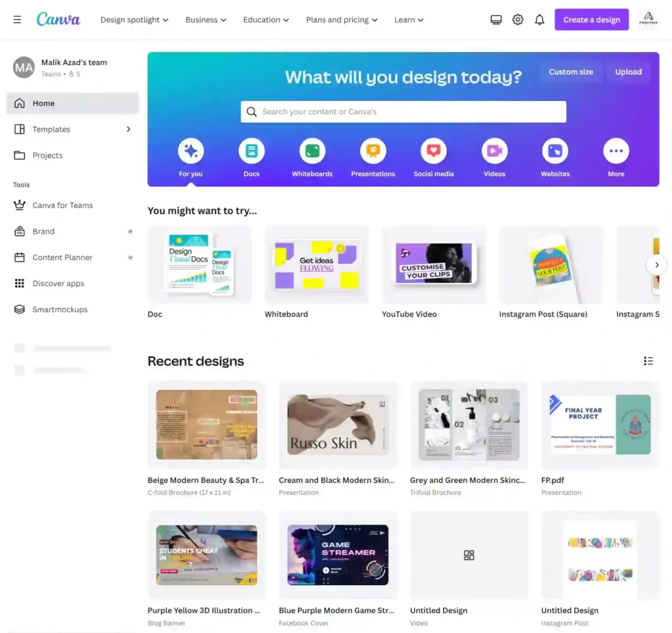The image size is (672, 633).
Task: Open the YouTube Video suggestion thumbnail
Action: [x=434, y=265]
